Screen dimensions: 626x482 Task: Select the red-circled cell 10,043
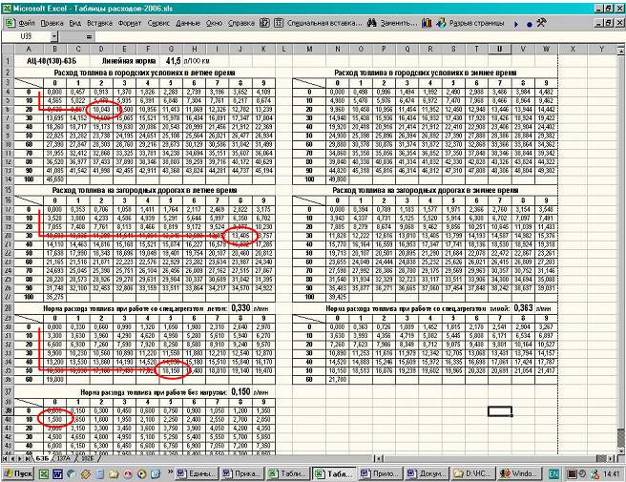coord(100,109)
